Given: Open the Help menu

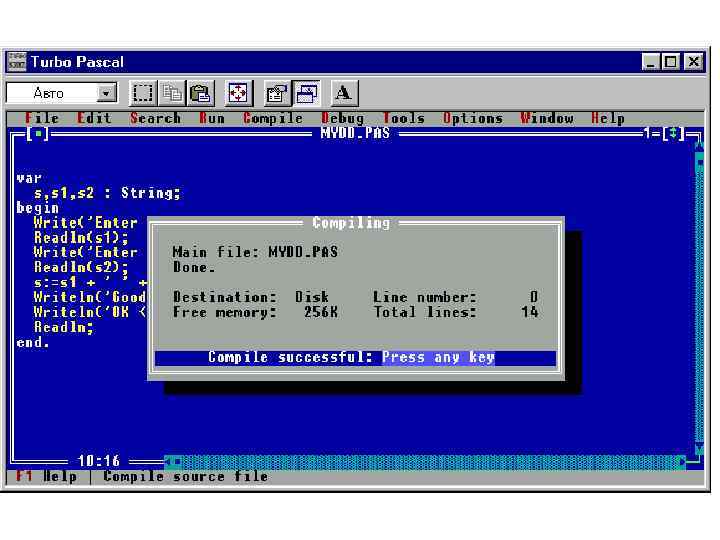Looking at the screenshot, I should (x=608, y=118).
